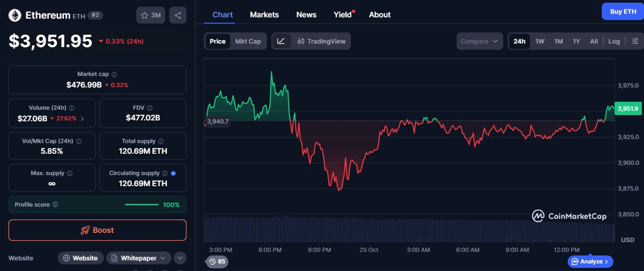Click the Market cap info icon
This screenshot has height=271, width=644.
[114, 75]
